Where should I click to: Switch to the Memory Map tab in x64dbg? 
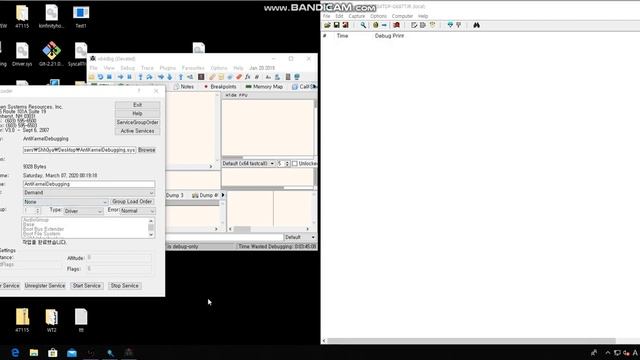tap(264, 87)
